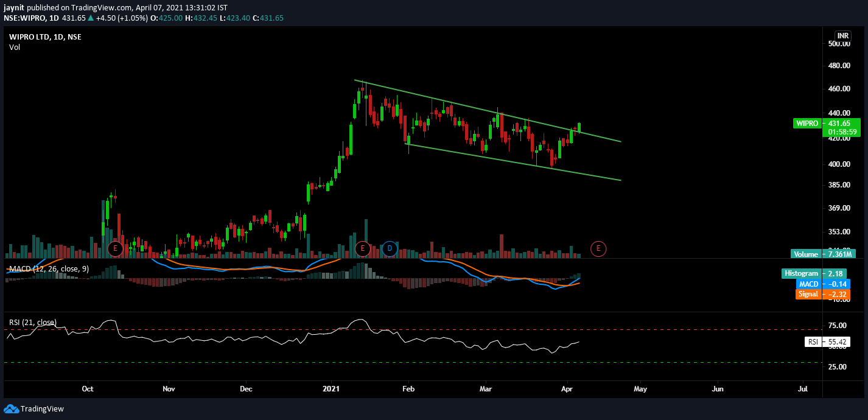The height and width of the screenshot is (420, 868).
Task: Click the 353.00 price axis label
Action: 839,232
